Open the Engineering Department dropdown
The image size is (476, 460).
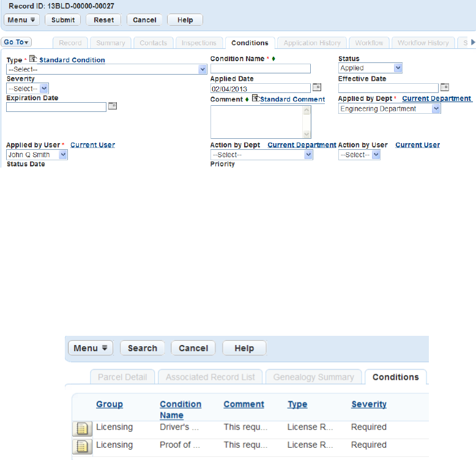[390, 109]
